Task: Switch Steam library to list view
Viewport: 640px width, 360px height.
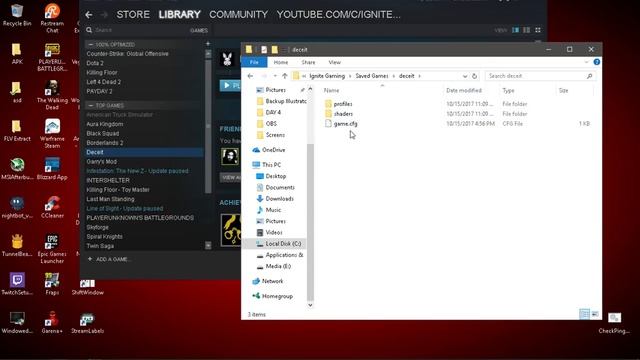Action: [527, 30]
